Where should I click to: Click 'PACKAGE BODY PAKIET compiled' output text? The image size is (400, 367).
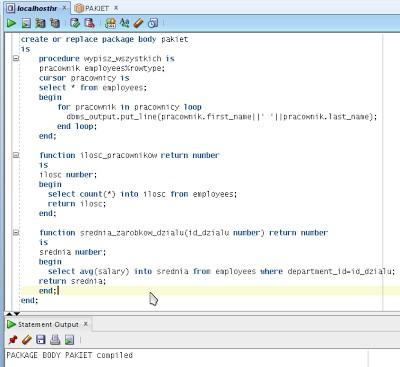tap(70, 355)
